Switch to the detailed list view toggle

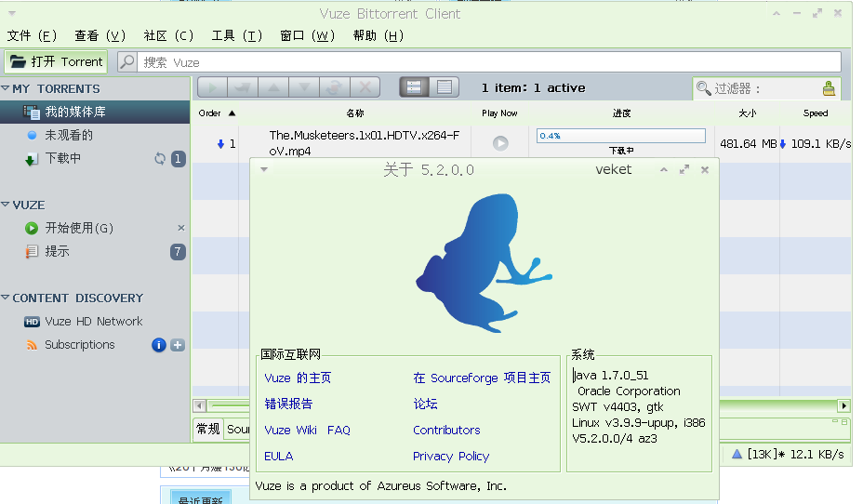(445, 87)
